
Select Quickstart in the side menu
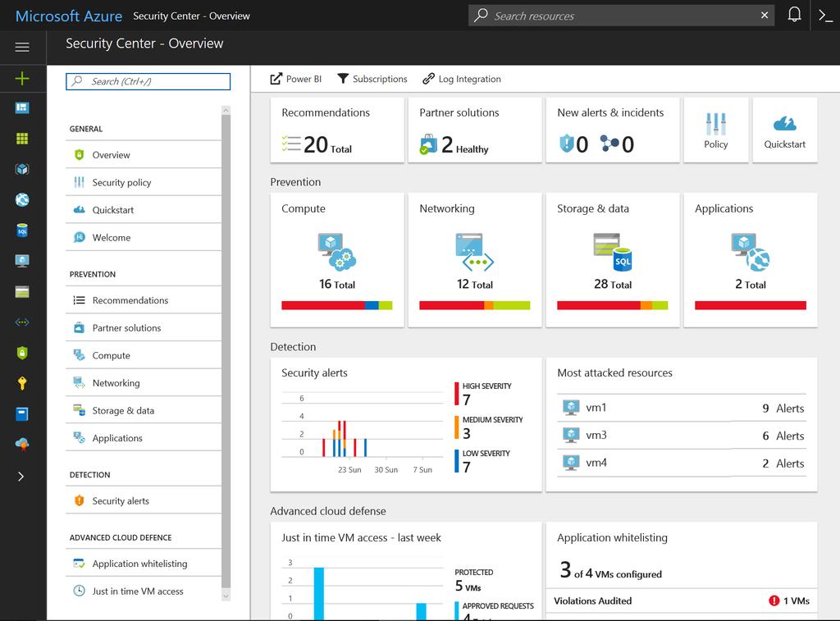(144, 210)
